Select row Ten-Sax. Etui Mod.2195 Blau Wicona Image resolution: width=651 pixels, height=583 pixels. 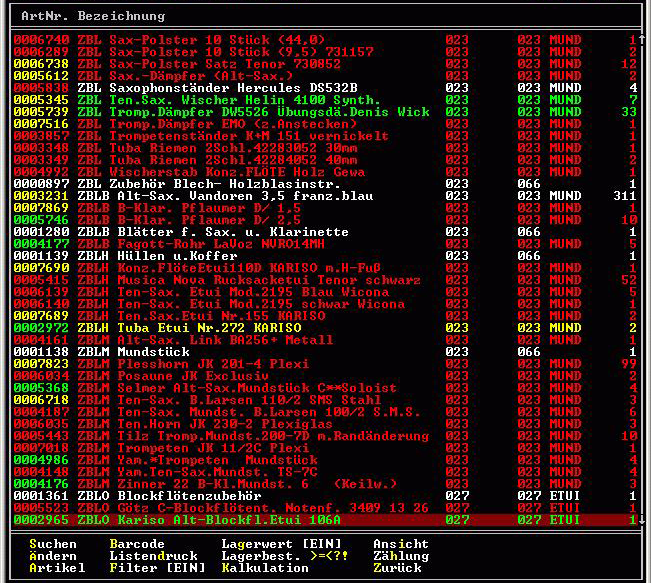tap(325, 292)
